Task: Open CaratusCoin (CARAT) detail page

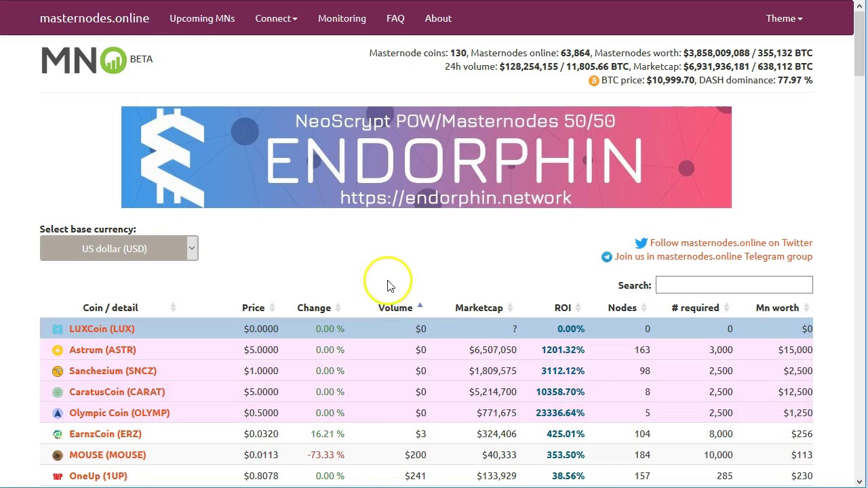Action: click(117, 392)
